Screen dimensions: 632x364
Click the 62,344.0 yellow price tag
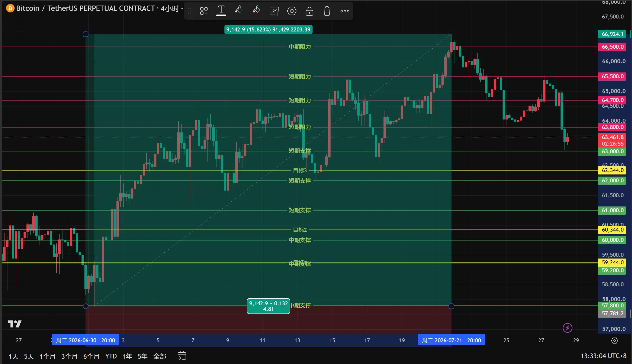(612, 170)
